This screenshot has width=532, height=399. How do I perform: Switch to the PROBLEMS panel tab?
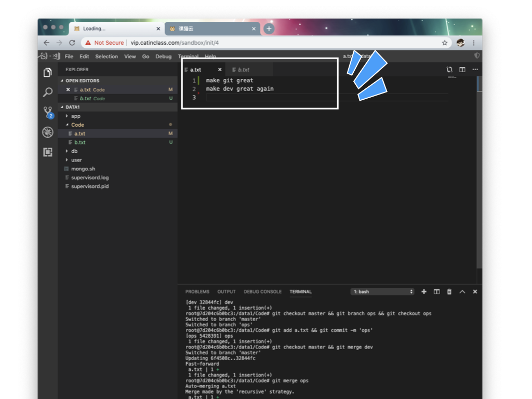(197, 292)
